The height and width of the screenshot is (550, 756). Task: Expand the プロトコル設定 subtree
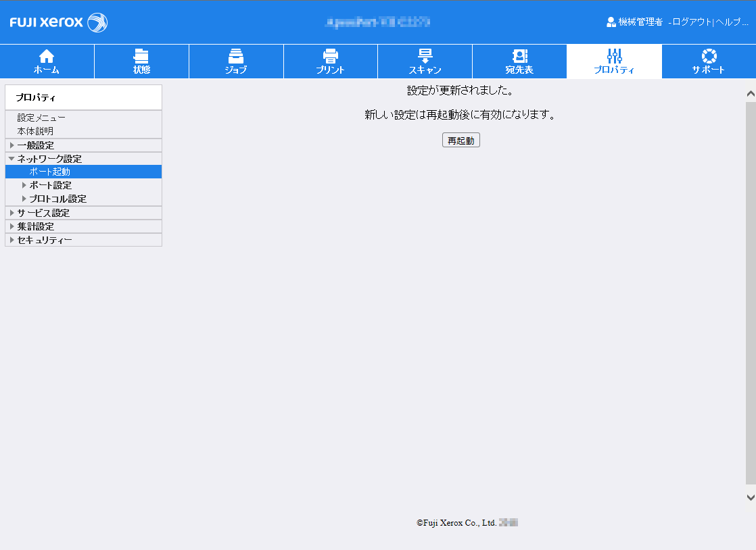tap(24, 199)
